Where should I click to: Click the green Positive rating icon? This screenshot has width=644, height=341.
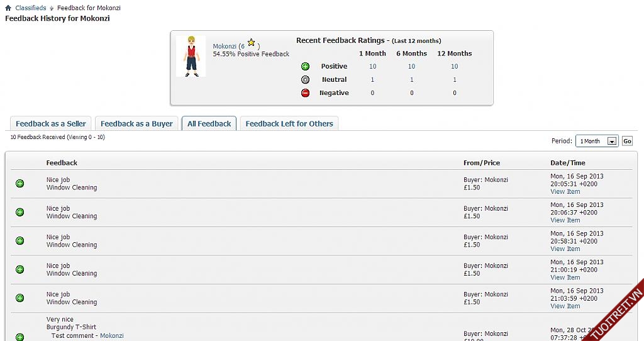coord(305,67)
